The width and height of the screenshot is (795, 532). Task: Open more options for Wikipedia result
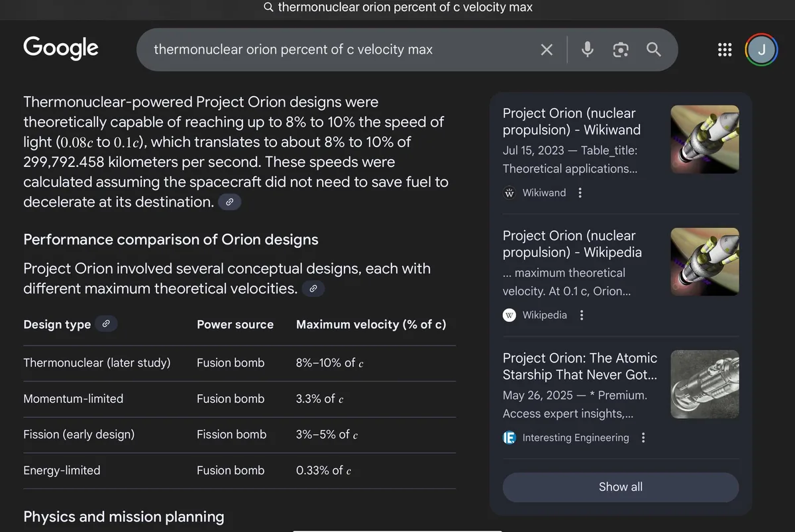[x=582, y=315]
